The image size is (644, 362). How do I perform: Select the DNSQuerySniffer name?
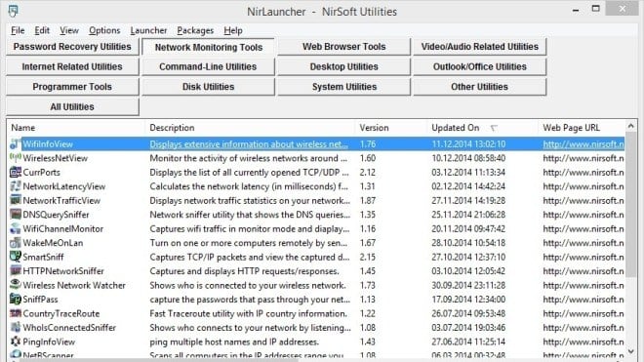(56, 215)
